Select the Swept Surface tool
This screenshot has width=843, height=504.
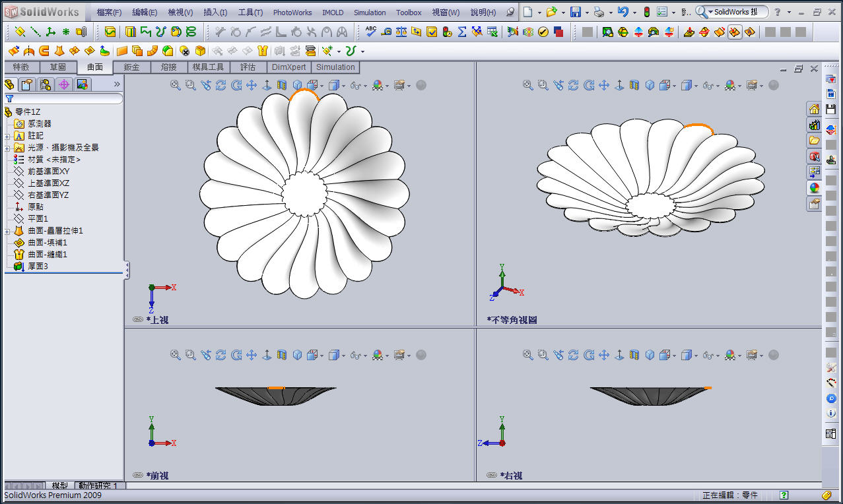click(x=44, y=51)
